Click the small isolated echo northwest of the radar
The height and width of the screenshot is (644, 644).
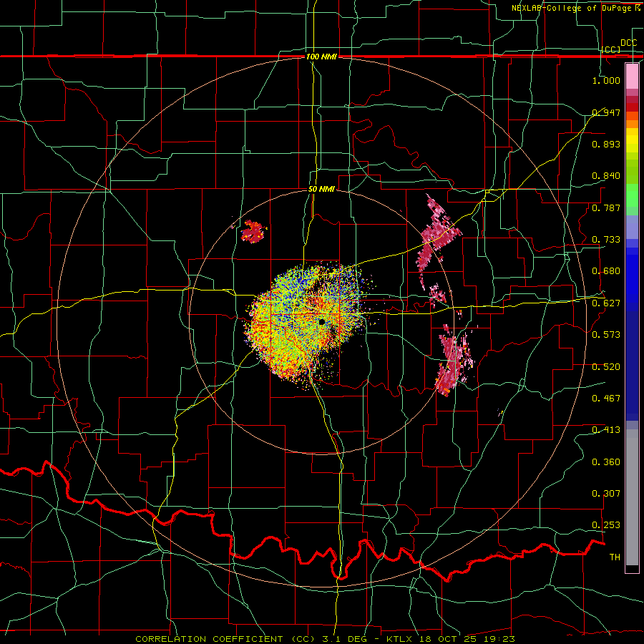coord(253,232)
